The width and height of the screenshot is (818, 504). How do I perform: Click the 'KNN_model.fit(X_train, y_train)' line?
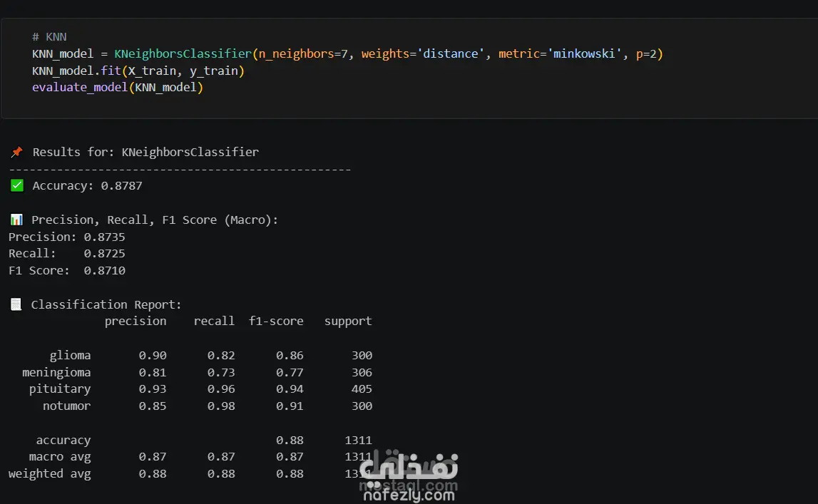[x=138, y=71]
